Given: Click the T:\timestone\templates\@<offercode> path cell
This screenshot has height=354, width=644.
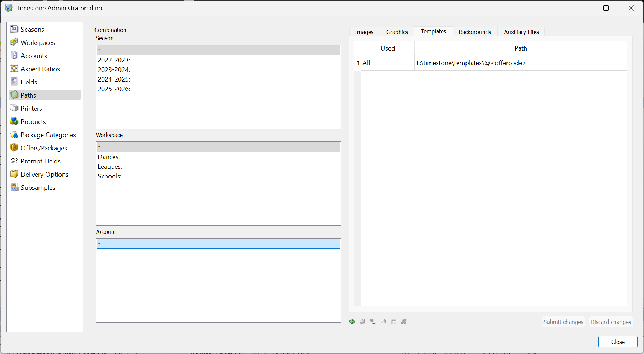Looking at the screenshot, I should [x=521, y=63].
